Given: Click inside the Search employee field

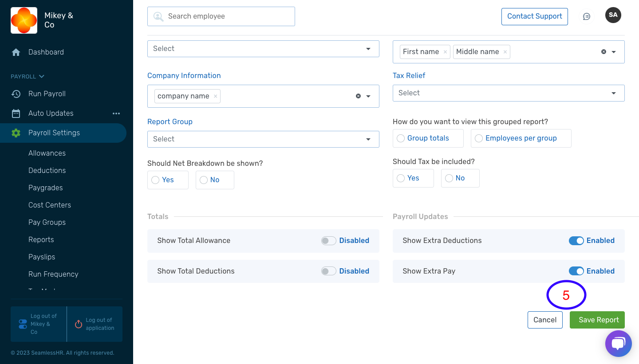Looking at the screenshot, I should 221,16.
